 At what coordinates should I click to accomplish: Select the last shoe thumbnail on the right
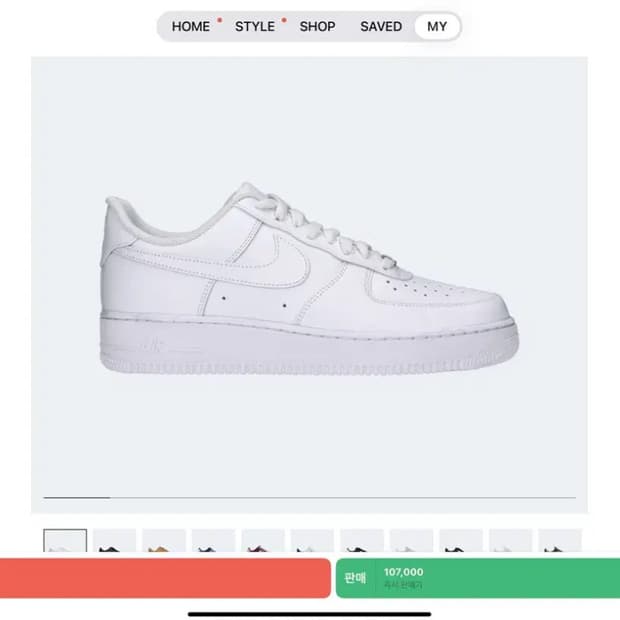[x=560, y=541]
